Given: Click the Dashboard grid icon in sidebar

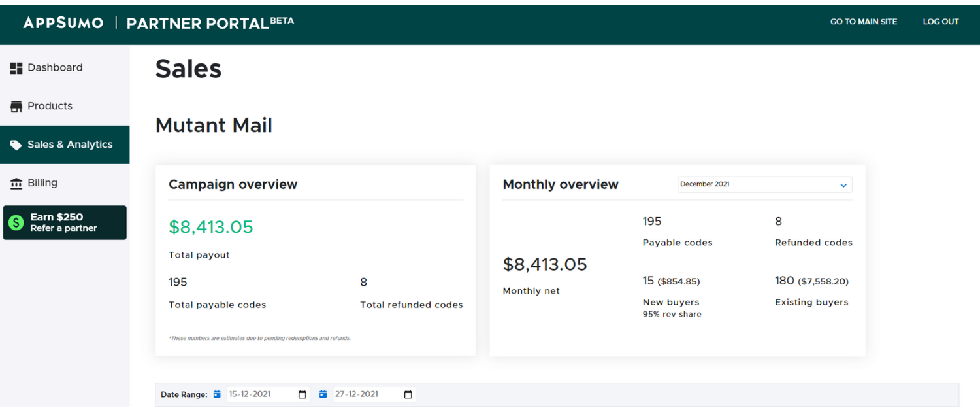Looking at the screenshot, I should (x=16, y=68).
